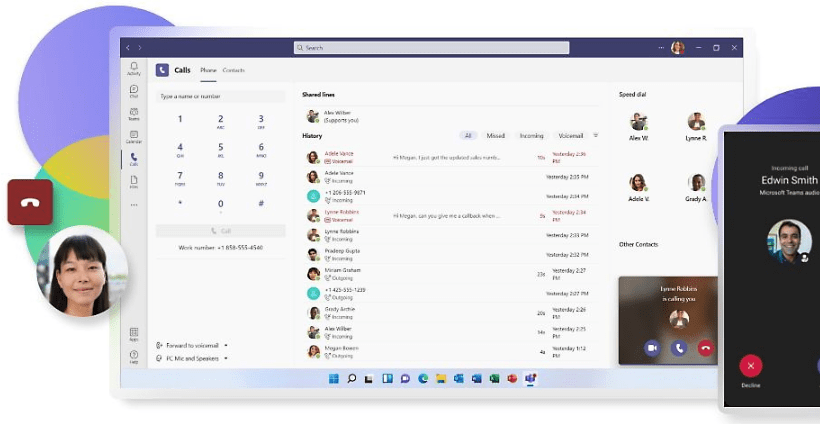Open the history filter funnel menu
820x424 pixels.
point(595,135)
